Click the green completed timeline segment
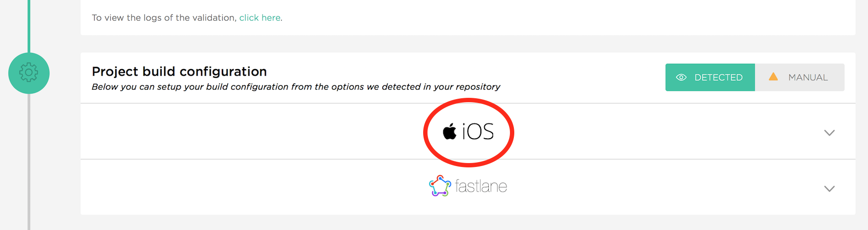 click(x=29, y=26)
